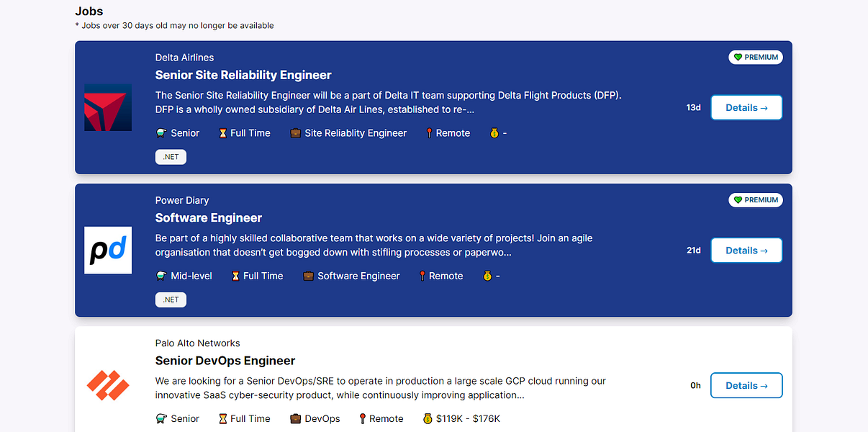Click 'Remote' label on Power Diary card
The image size is (868, 432).
pos(446,276)
